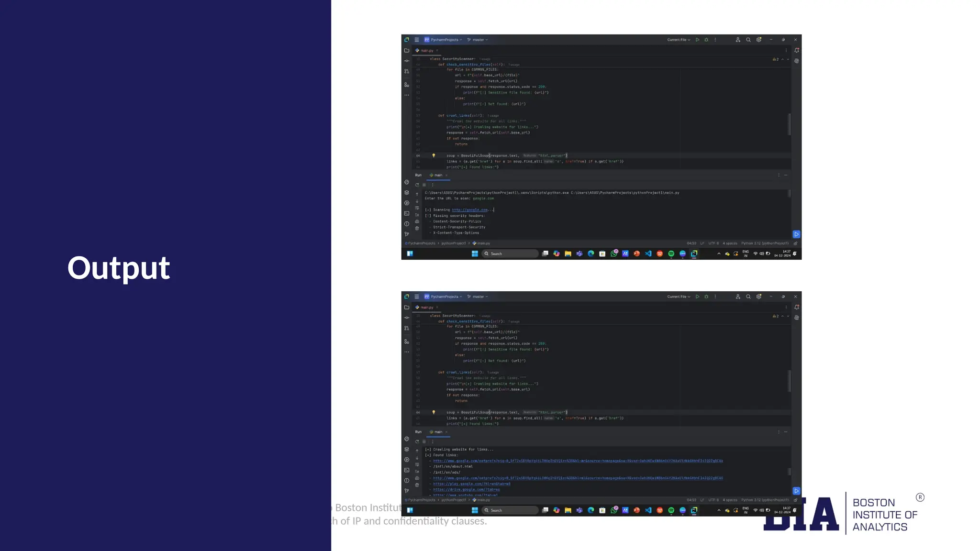Viewport: 980px width, 551px height.
Task: Select the main.py editor tab in the top window
Action: 426,50
